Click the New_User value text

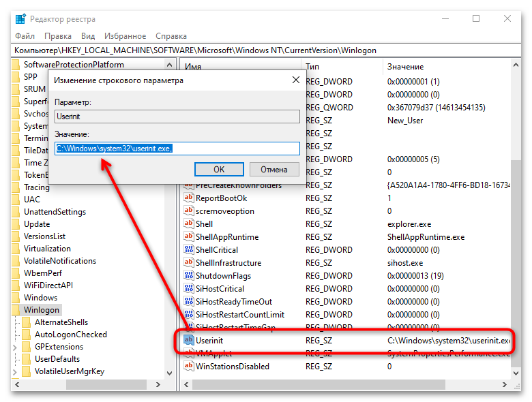[x=405, y=121]
